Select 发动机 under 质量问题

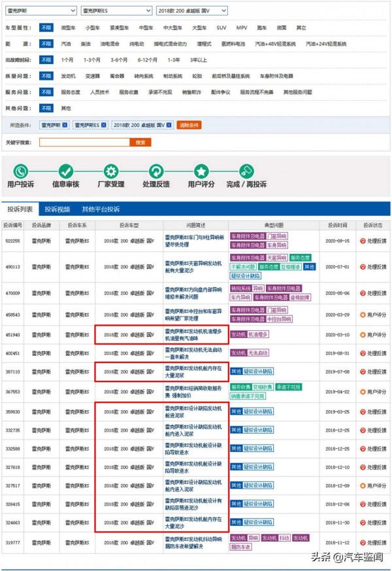tap(68, 76)
